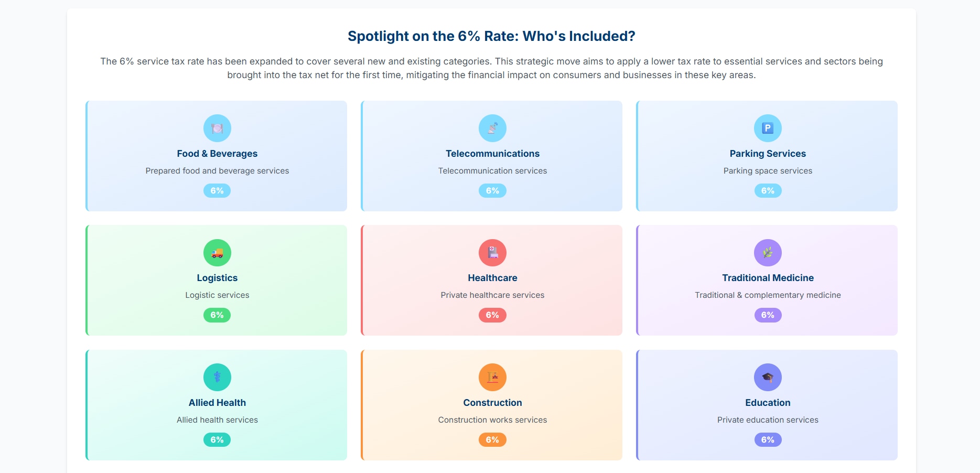Click the Logistics truck icon

coord(217,253)
